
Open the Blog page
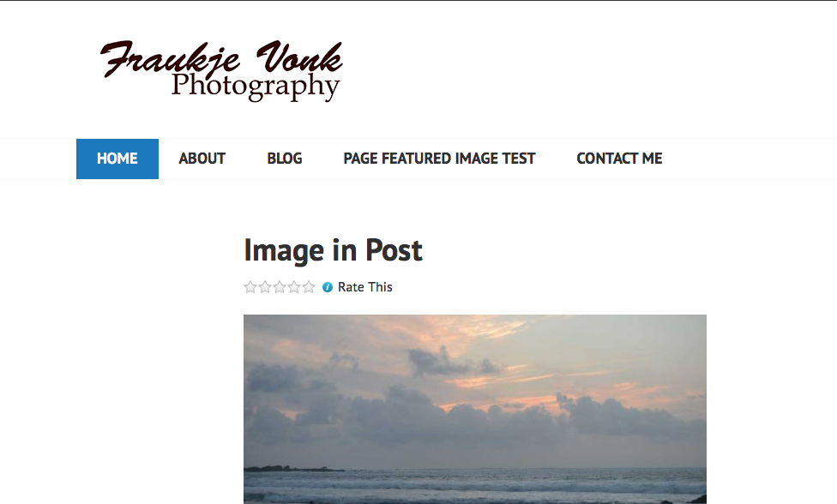click(285, 159)
